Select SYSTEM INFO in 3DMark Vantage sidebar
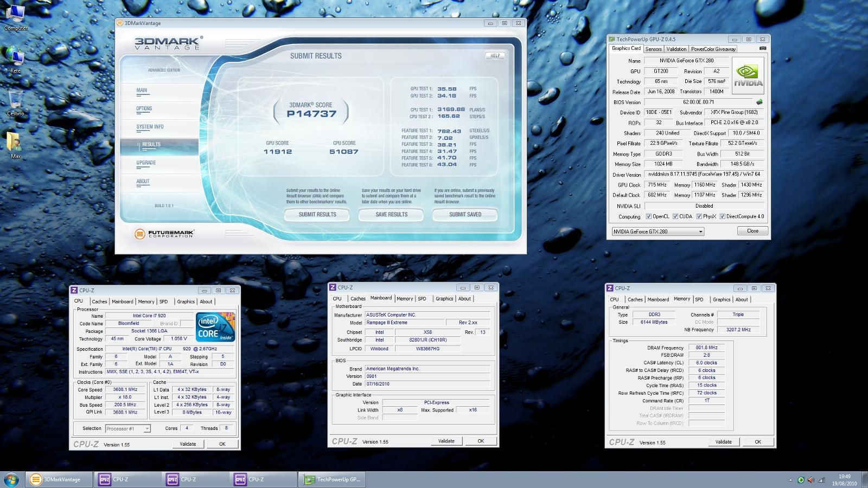Image resolution: width=868 pixels, height=488 pixels. pos(150,127)
